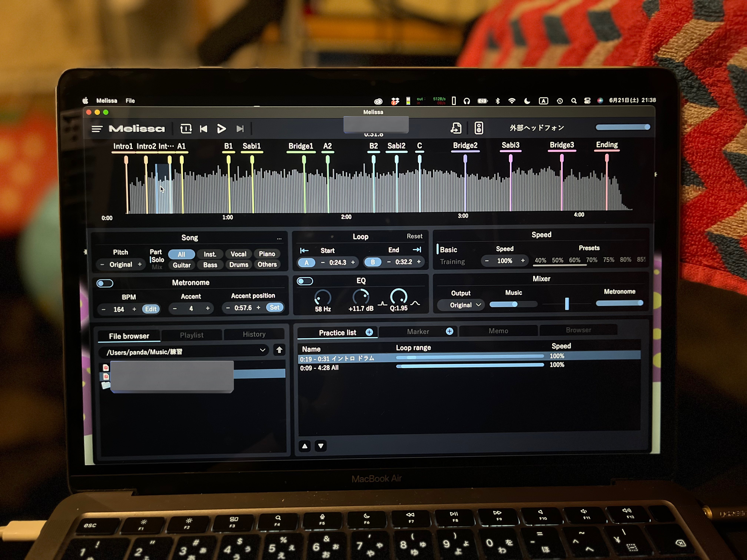Decrease loop end time 0:32.2
747x560 pixels.
[x=389, y=262]
